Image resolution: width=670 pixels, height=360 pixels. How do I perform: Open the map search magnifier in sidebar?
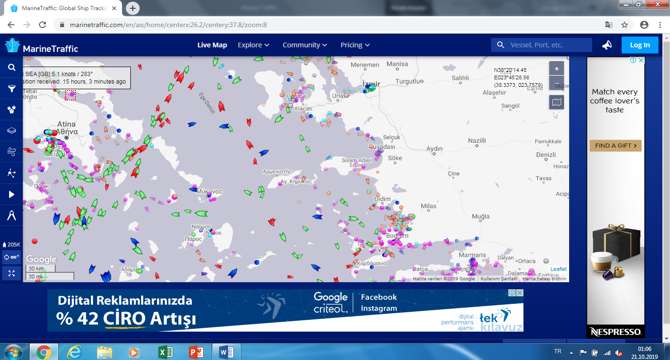pyautogui.click(x=12, y=67)
